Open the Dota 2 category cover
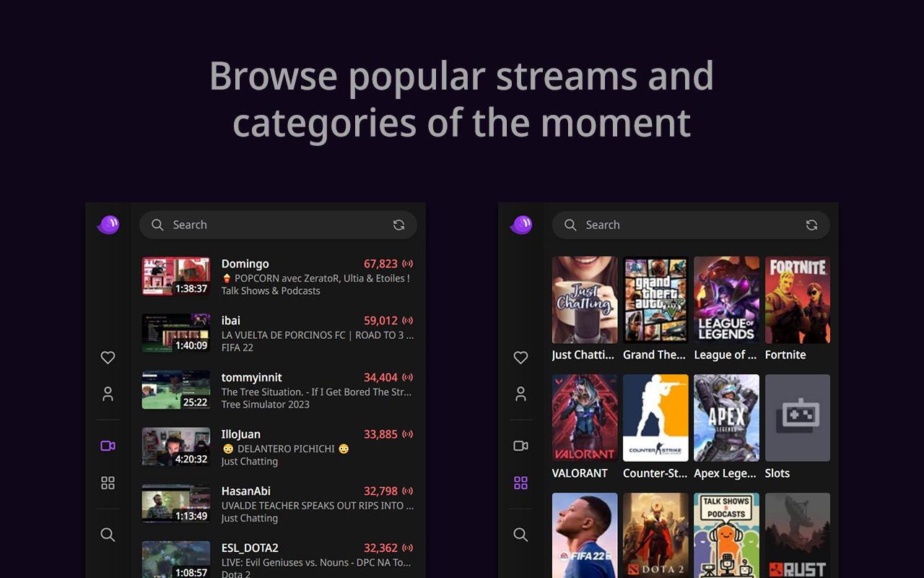The height and width of the screenshot is (578, 924). 655,535
